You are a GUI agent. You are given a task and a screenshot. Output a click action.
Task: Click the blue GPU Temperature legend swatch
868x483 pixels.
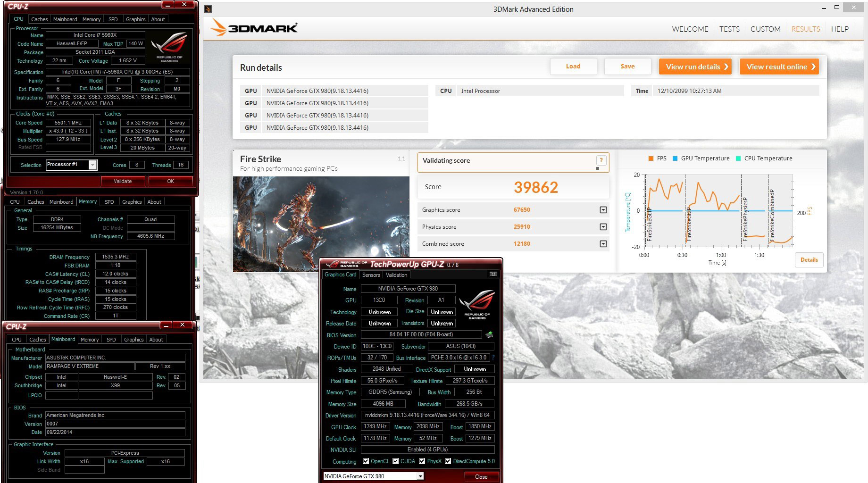coord(675,158)
